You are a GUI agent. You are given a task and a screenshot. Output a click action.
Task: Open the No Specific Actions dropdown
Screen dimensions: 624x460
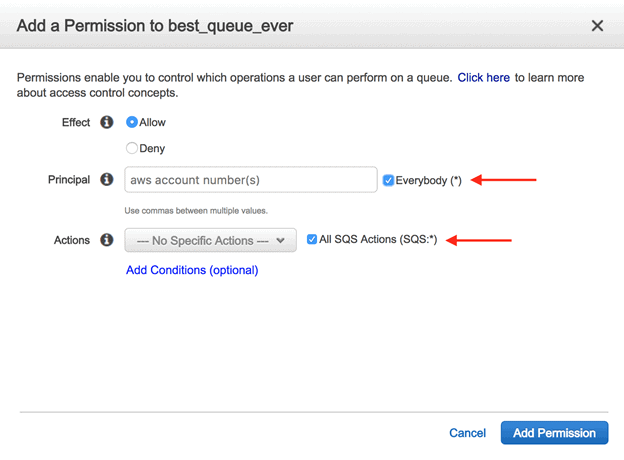211,240
